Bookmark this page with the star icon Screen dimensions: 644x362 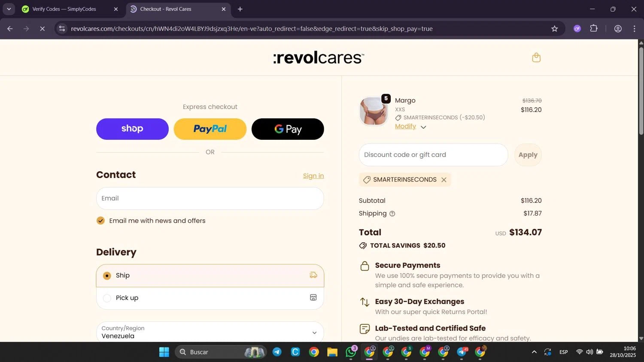click(554, 29)
